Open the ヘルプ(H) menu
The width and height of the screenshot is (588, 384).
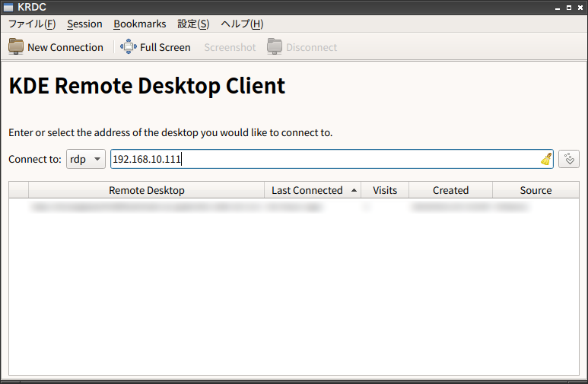tap(242, 24)
